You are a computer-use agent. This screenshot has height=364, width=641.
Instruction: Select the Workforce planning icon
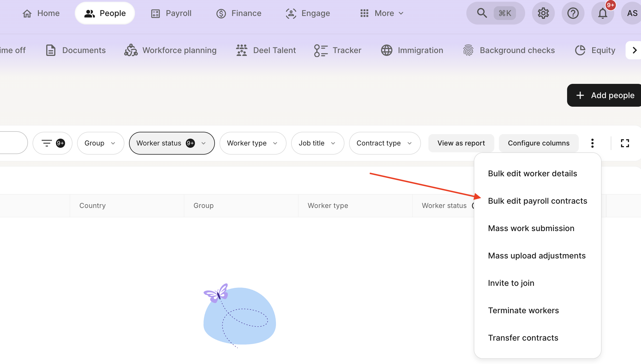131,50
